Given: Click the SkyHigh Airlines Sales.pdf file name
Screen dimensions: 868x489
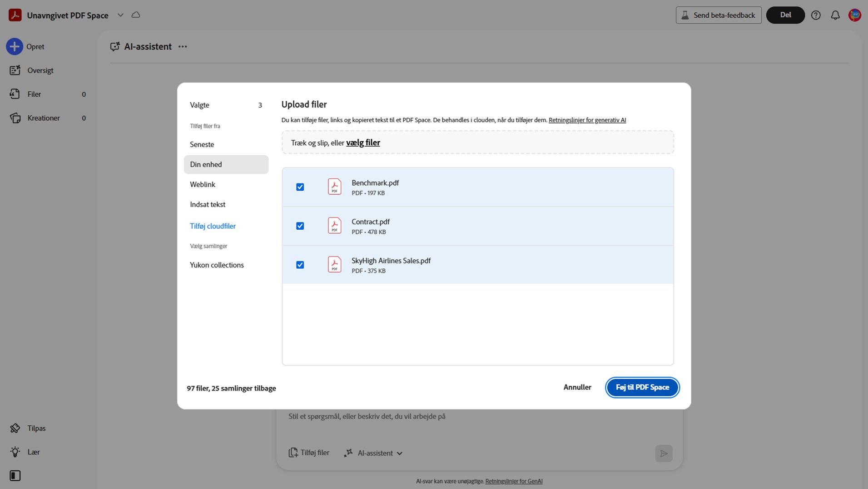Looking at the screenshot, I should (391, 261).
